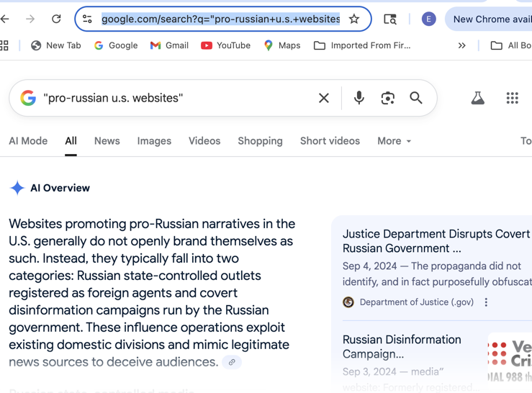This screenshot has width=532, height=393.
Task: Open the Imported From Firefox bookmarks folder
Action: pos(362,45)
